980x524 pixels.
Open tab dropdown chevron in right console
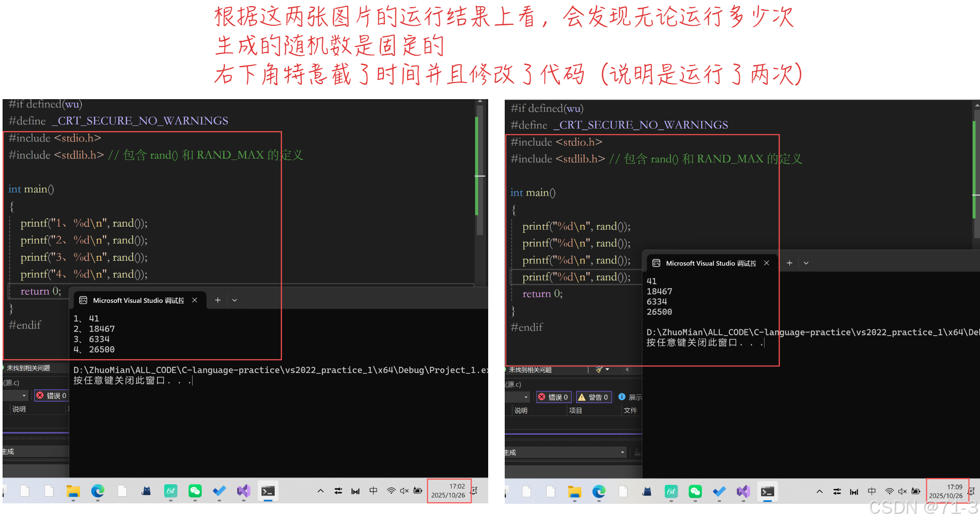[x=806, y=263]
